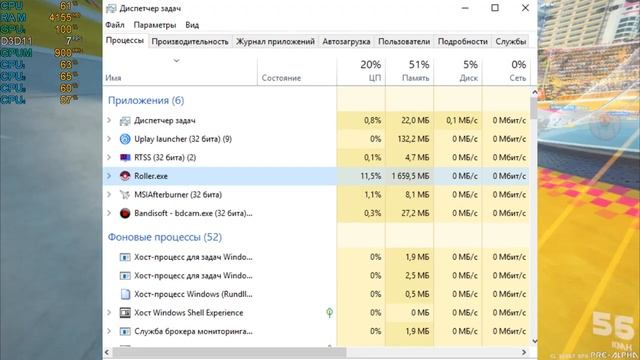Click the MSIAfterburner icon
The width and height of the screenshot is (640, 360).
click(125, 195)
